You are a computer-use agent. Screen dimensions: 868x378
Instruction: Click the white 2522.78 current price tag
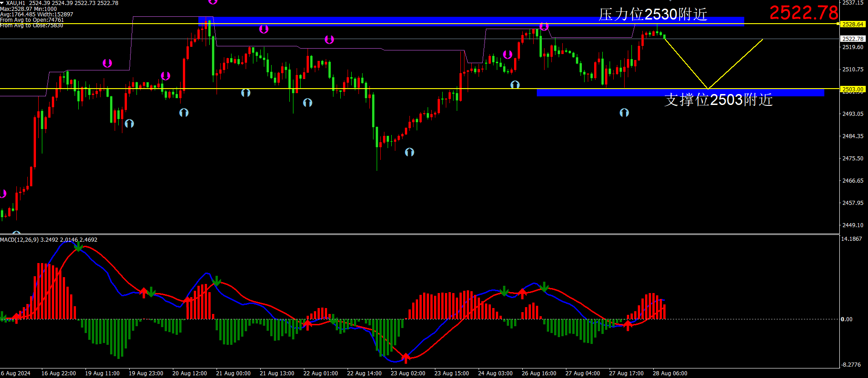[x=853, y=39]
